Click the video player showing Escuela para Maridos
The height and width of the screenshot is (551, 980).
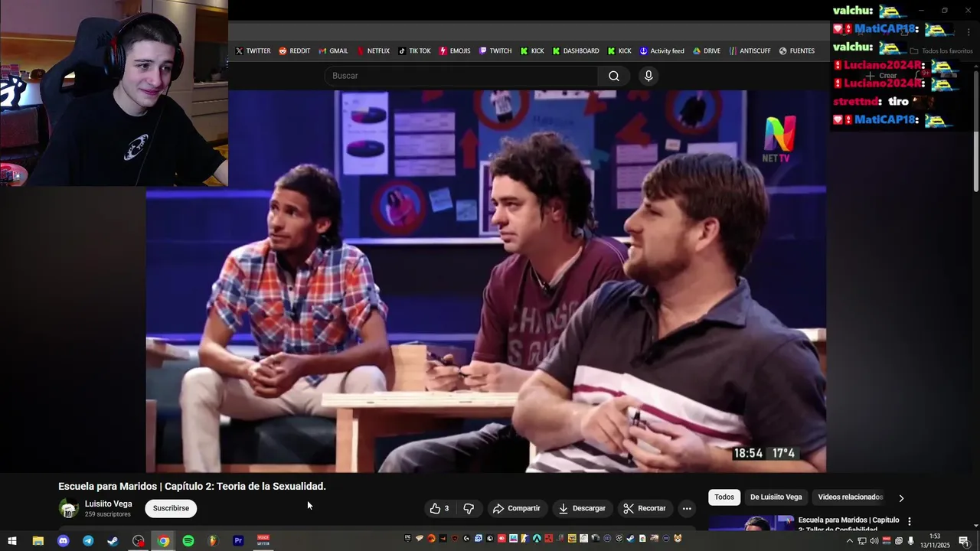[x=486, y=282]
